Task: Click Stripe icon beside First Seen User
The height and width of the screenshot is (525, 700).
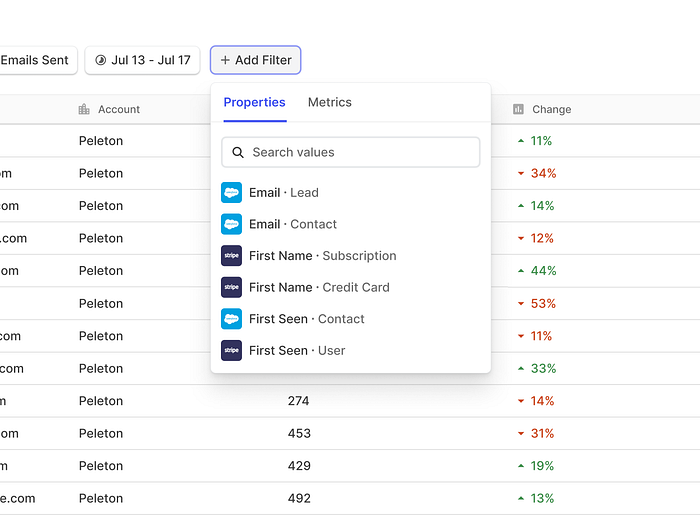Action: pyautogui.click(x=231, y=350)
